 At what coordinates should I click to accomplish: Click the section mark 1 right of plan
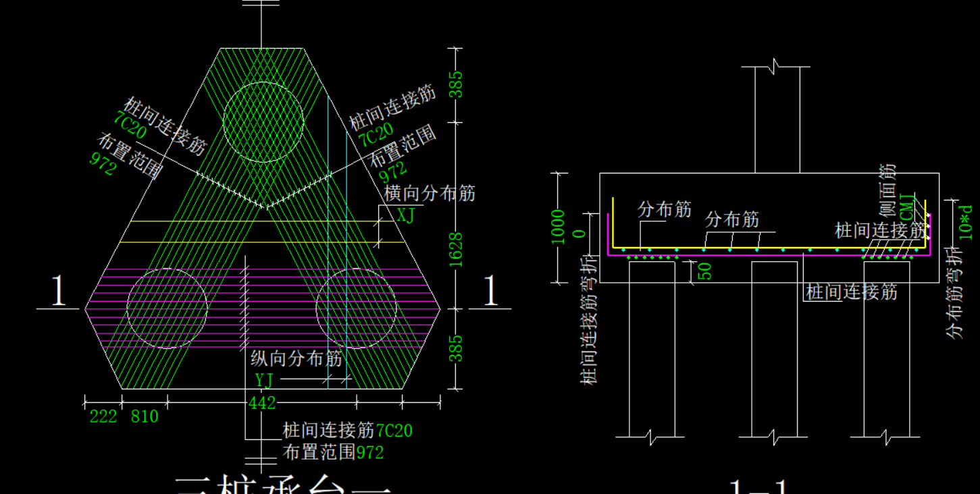[491, 292]
